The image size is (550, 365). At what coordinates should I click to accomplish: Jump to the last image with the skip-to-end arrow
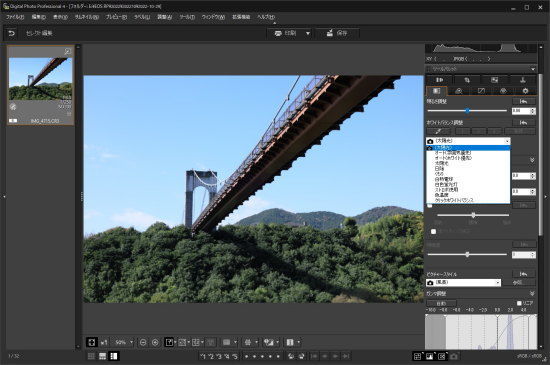pos(346,356)
